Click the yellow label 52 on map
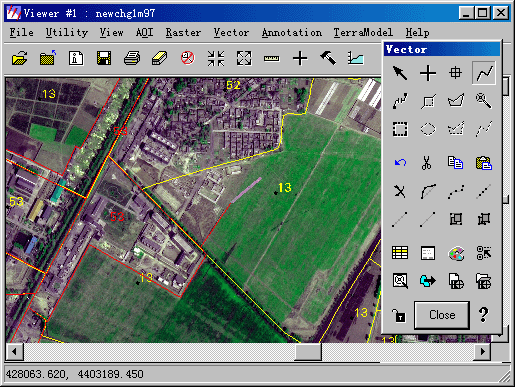 233,85
